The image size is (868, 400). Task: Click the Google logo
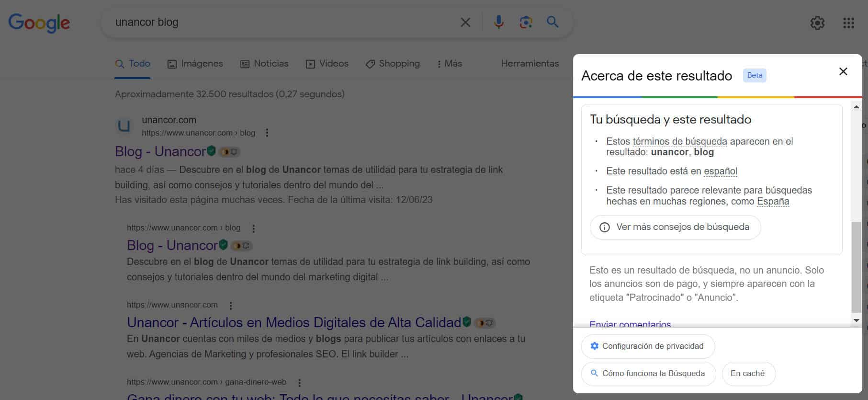(39, 23)
